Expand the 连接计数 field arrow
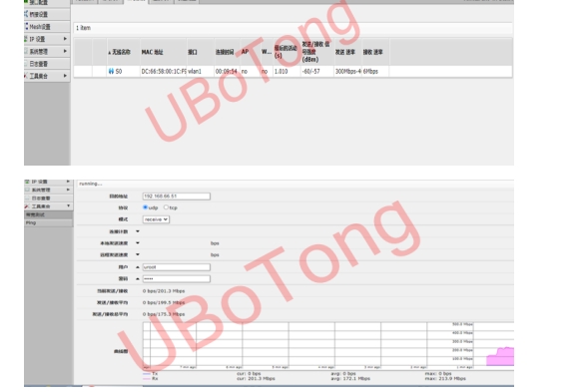 (x=138, y=231)
